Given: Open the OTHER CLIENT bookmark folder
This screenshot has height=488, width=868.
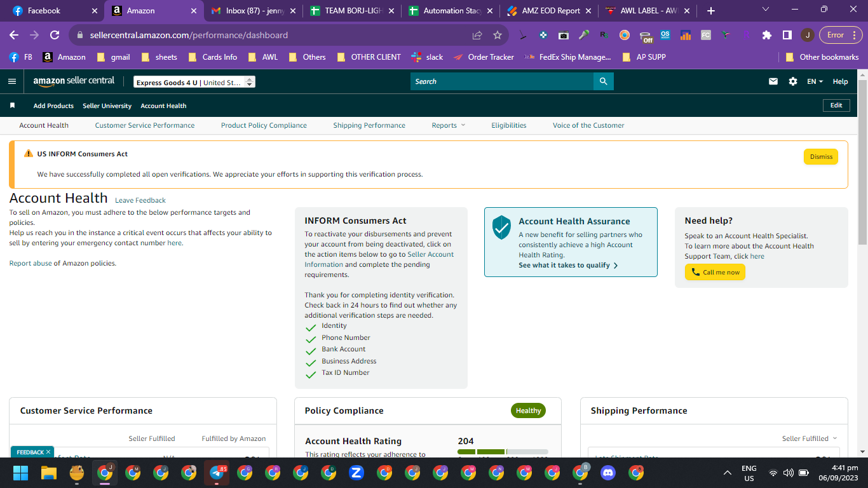Looking at the screenshot, I should coord(369,57).
